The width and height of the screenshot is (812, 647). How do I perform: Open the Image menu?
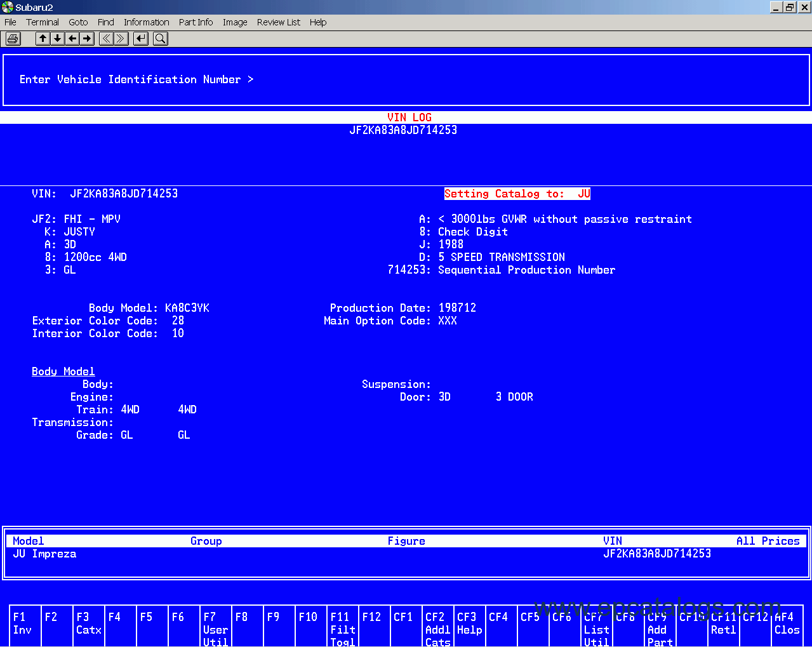click(235, 22)
